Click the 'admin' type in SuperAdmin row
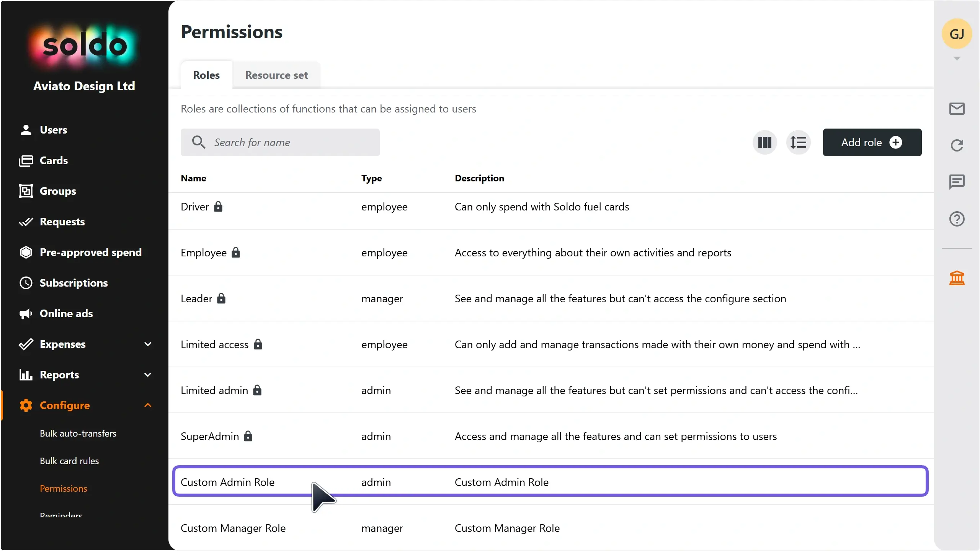The image size is (980, 551). (376, 436)
